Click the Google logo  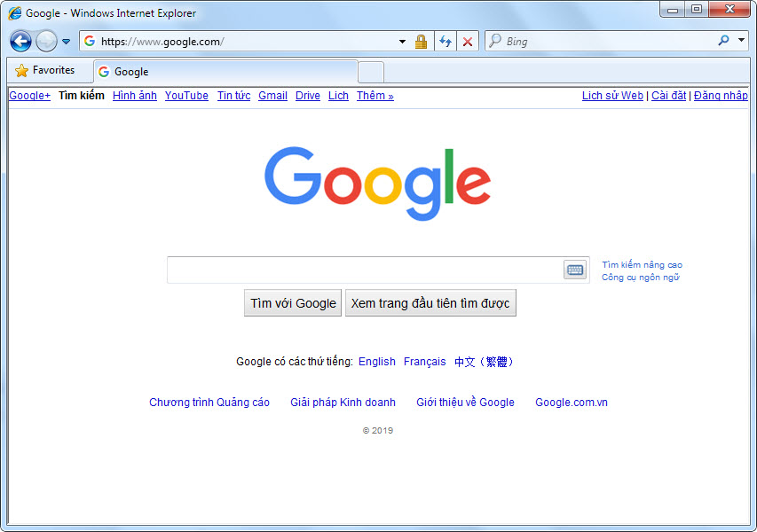click(377, 184)
